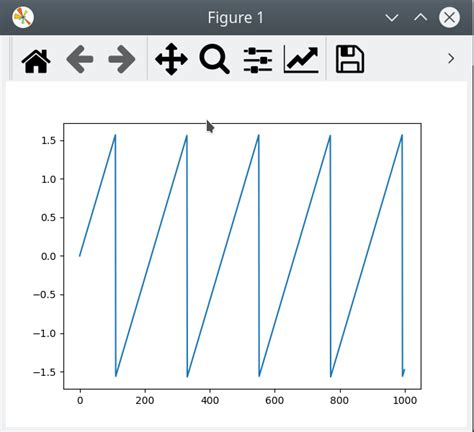The width and height of the screenshot is (474, 432).
Task: Click the y-axis label 0.5
Action: (48, 218)
